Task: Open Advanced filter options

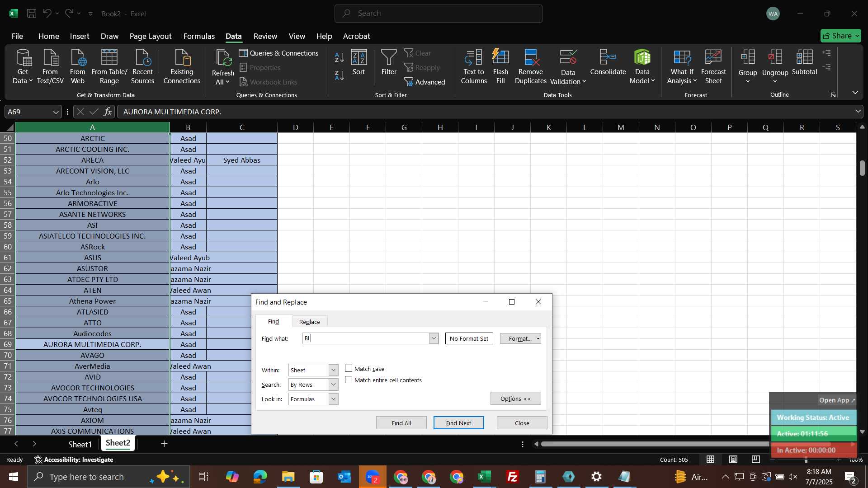Action: [425, 82]
